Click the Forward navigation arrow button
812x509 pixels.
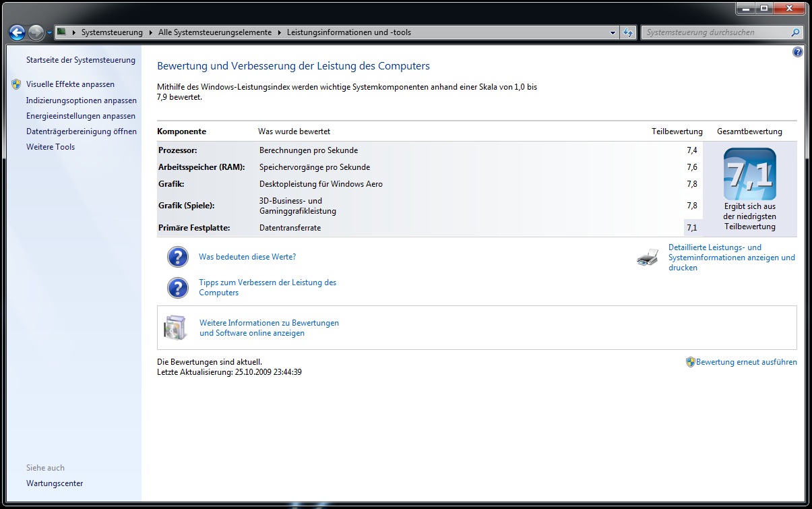(x=36, y=32)
